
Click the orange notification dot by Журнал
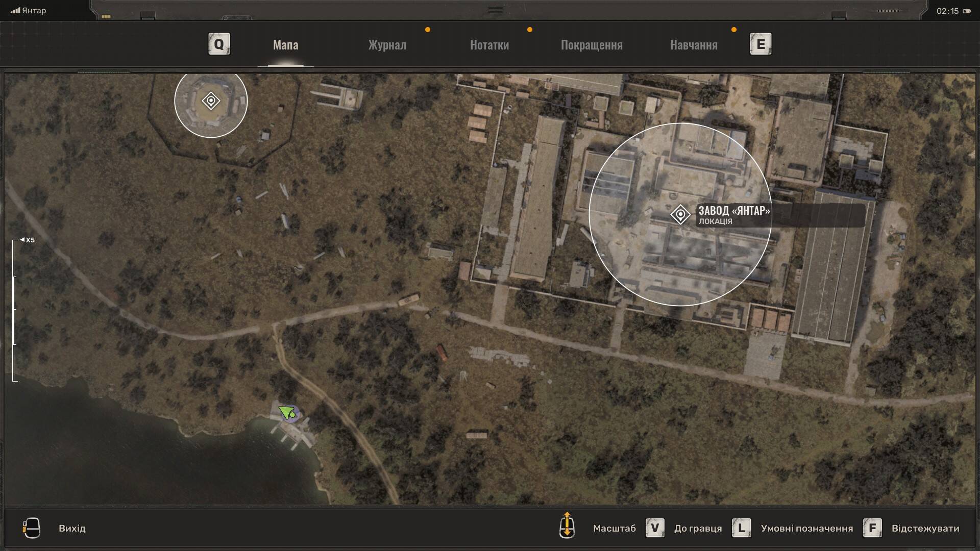click(428, 30)
